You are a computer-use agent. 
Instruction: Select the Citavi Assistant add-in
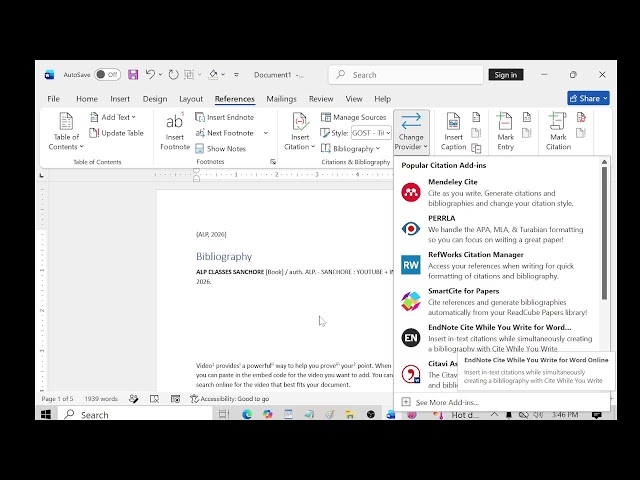427,374
